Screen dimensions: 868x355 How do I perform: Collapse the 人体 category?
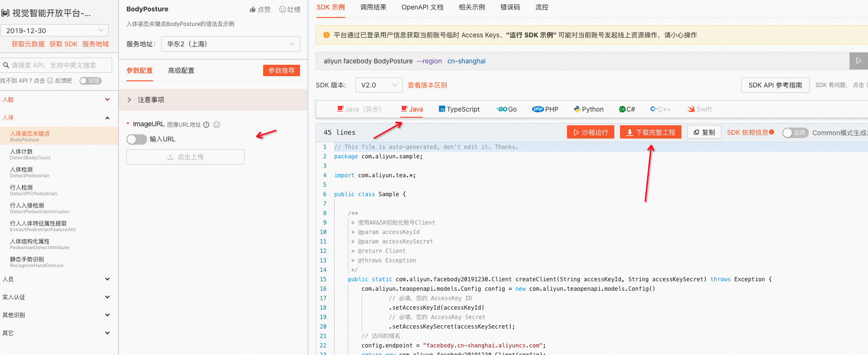pos(59,118)
